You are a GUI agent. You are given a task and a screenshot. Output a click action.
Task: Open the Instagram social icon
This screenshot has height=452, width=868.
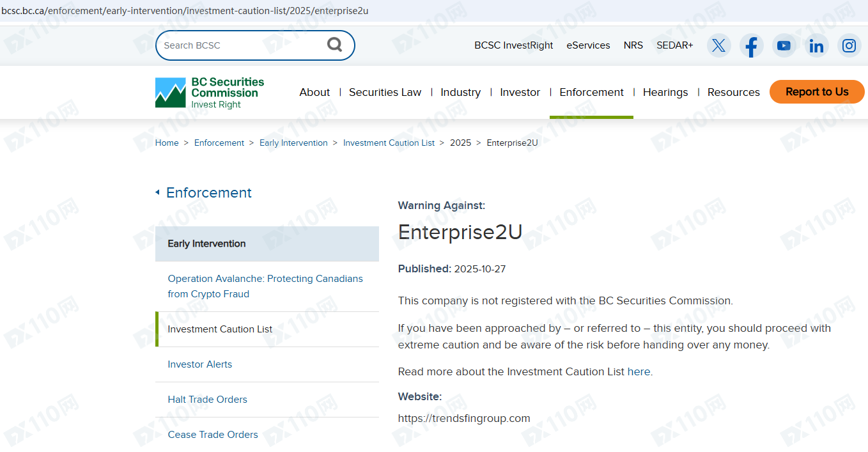(849, 45)
